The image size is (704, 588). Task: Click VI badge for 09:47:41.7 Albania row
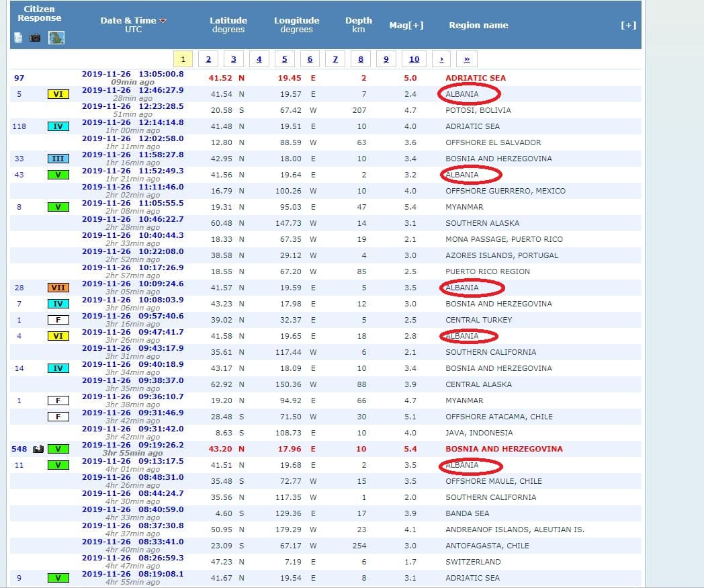tap(58, 336)
